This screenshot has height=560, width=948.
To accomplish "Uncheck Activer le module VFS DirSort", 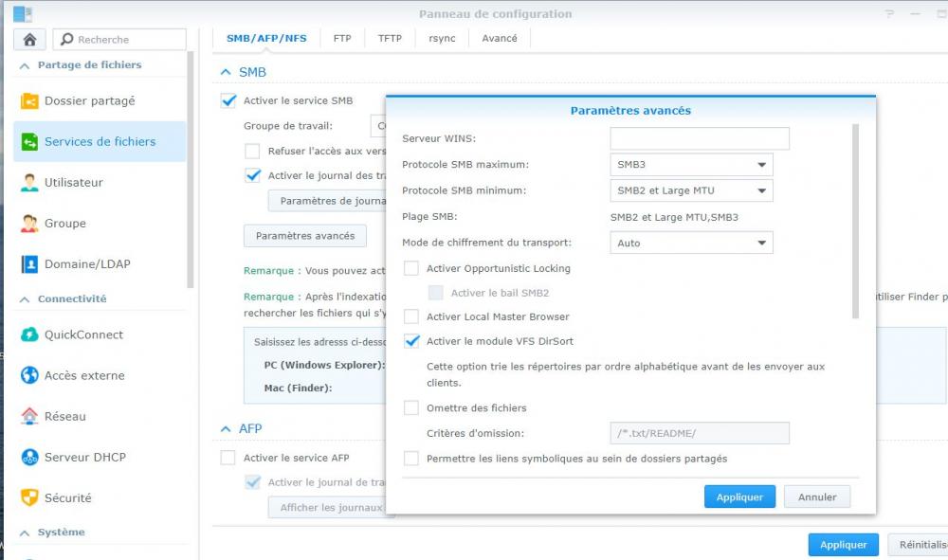I will click(x=411, y=341).
